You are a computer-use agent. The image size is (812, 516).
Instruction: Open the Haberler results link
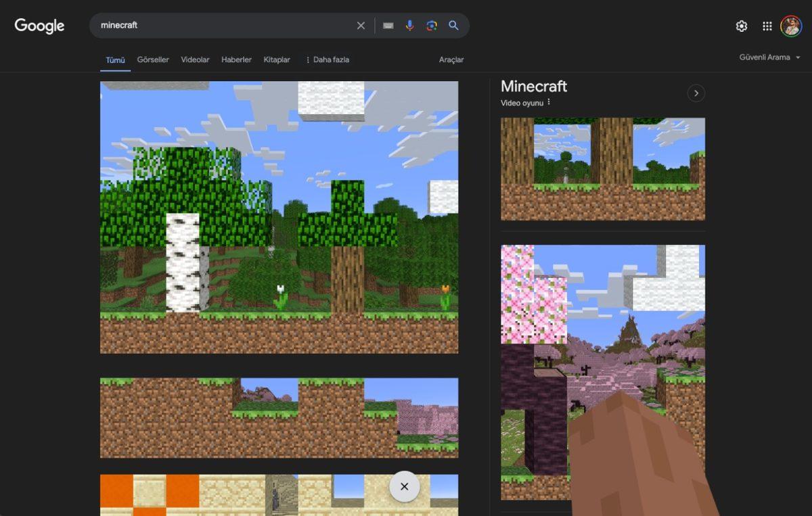pos(235,60)
